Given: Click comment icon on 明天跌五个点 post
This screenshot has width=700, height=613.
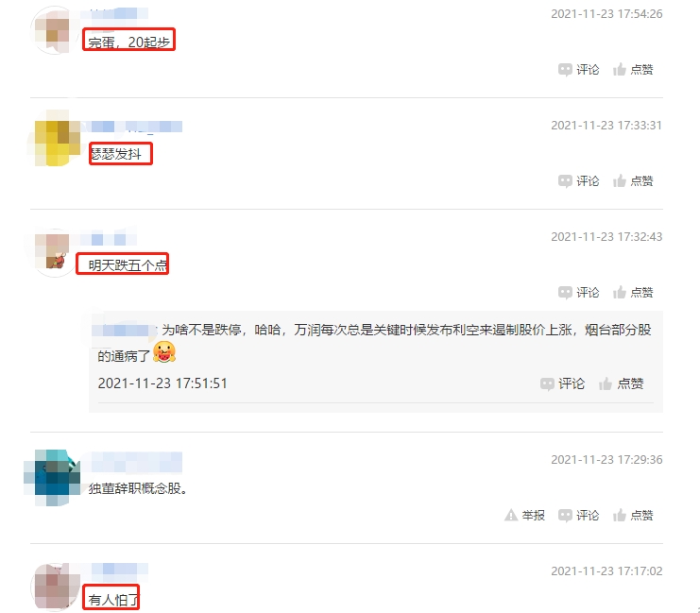Looking at the screenshot, I should (x=565, y=293).
